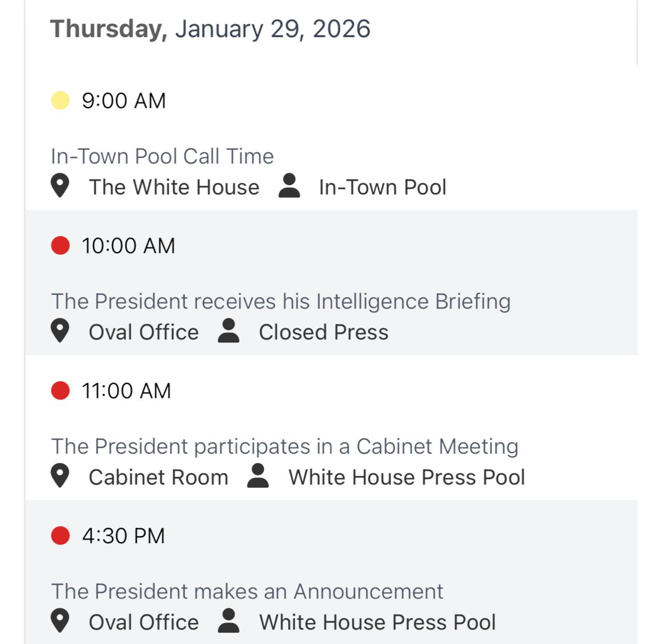This screenshot has width=662, height=644.
Task: Click the Cabinet Room location text
Action: point(158,477)
